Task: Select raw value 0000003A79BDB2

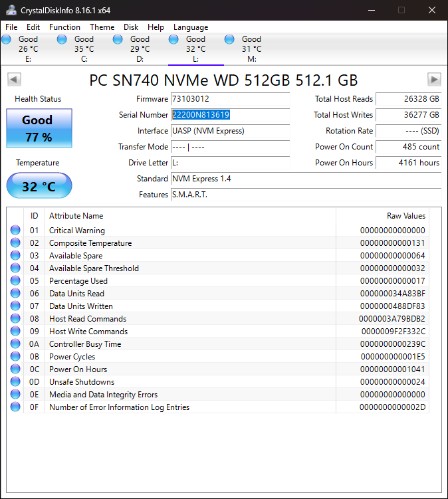Action: pyautogui.click(x=392, y=318)
